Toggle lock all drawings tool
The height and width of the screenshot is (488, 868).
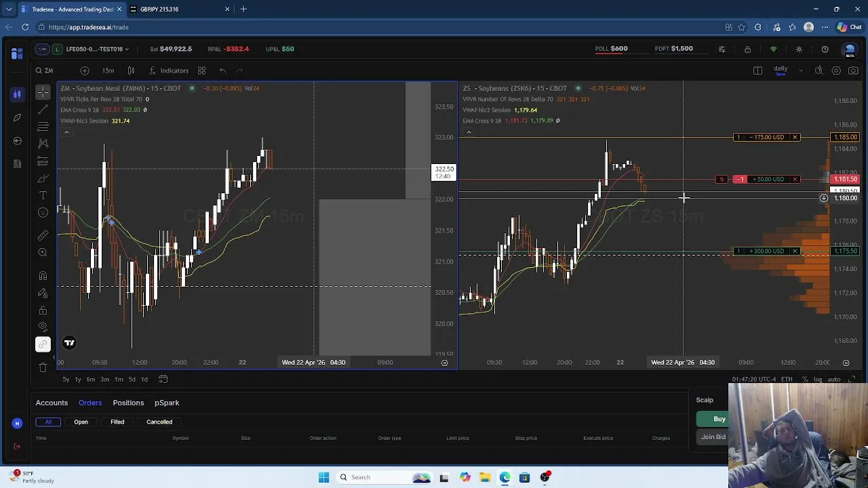[x=43, y=310]
